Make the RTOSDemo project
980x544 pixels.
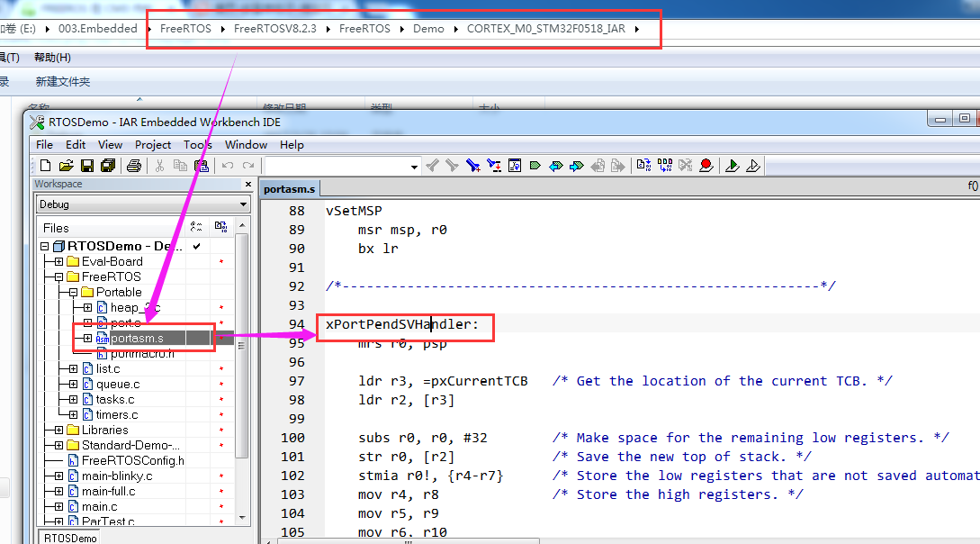coord(664,166)
